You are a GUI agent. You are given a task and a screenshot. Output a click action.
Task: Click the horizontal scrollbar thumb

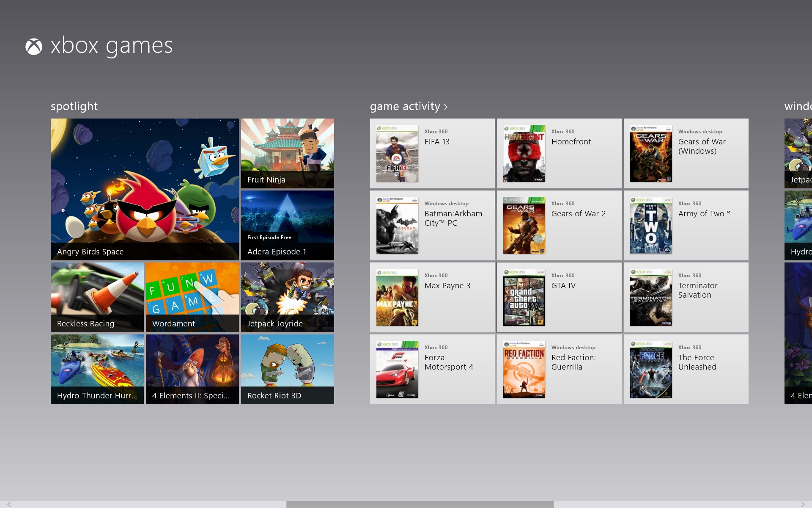(420, 504)
